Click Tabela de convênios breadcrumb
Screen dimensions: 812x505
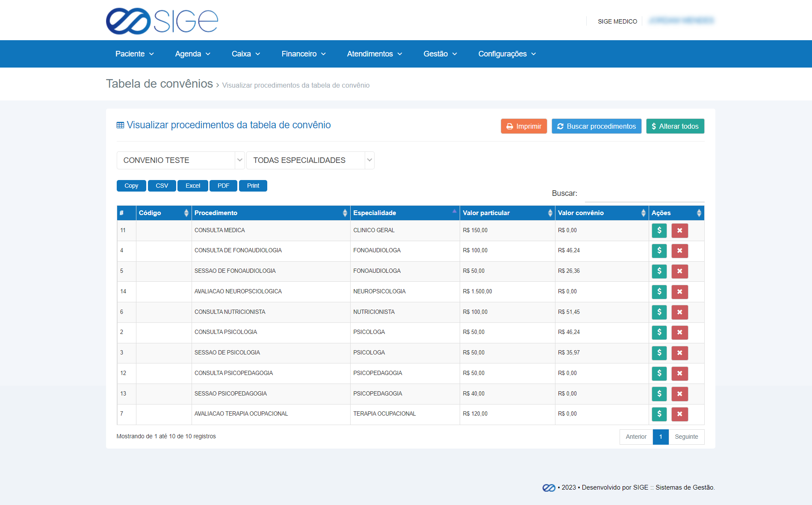point(159,84)
